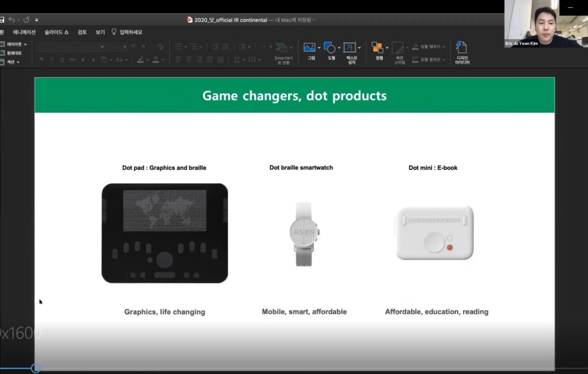588x374 pixels.
Task: Click the Picture (그림) insert icon
Action: coord(310,48)
